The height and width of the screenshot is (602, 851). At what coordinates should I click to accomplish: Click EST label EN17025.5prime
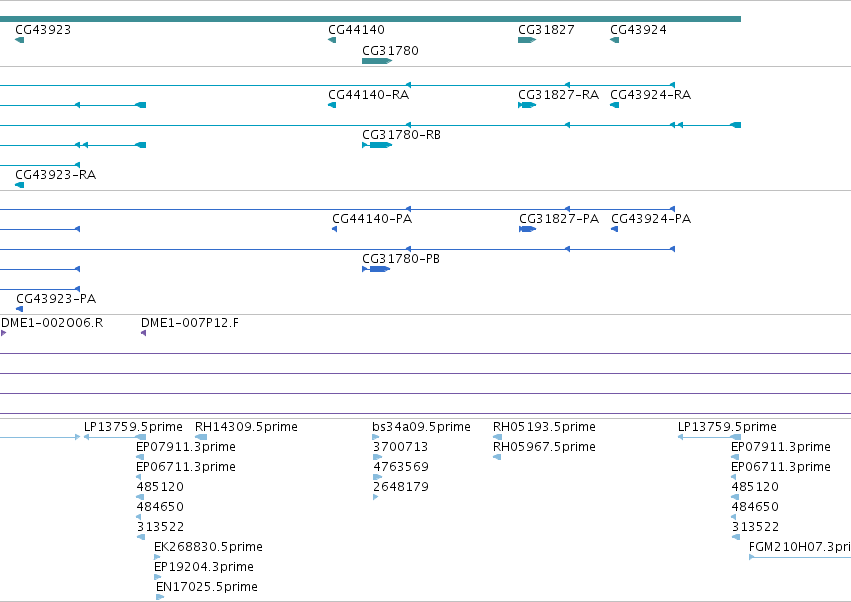(207, 587)
